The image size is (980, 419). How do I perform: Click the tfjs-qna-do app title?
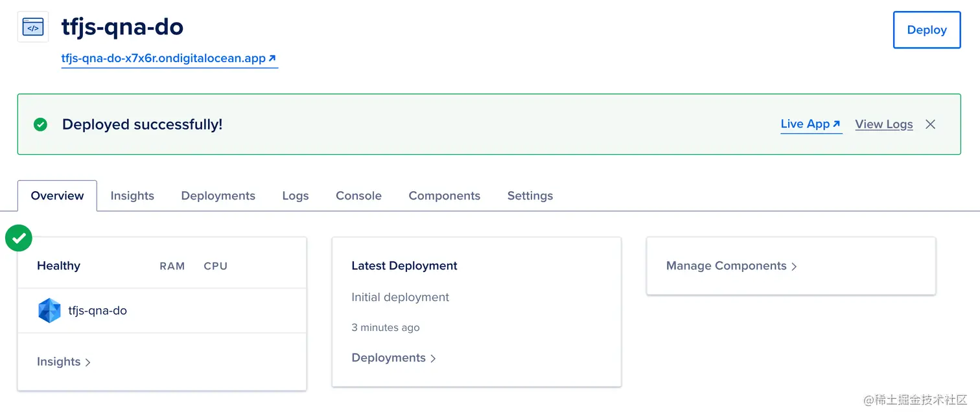pos(122,27)
